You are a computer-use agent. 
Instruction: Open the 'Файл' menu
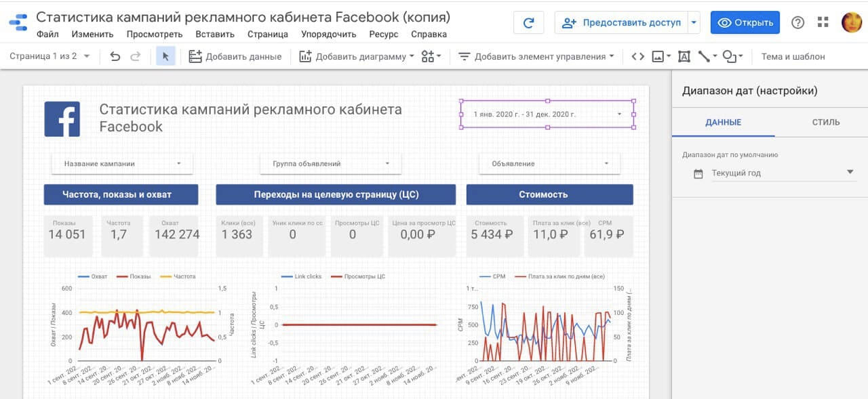47,34
